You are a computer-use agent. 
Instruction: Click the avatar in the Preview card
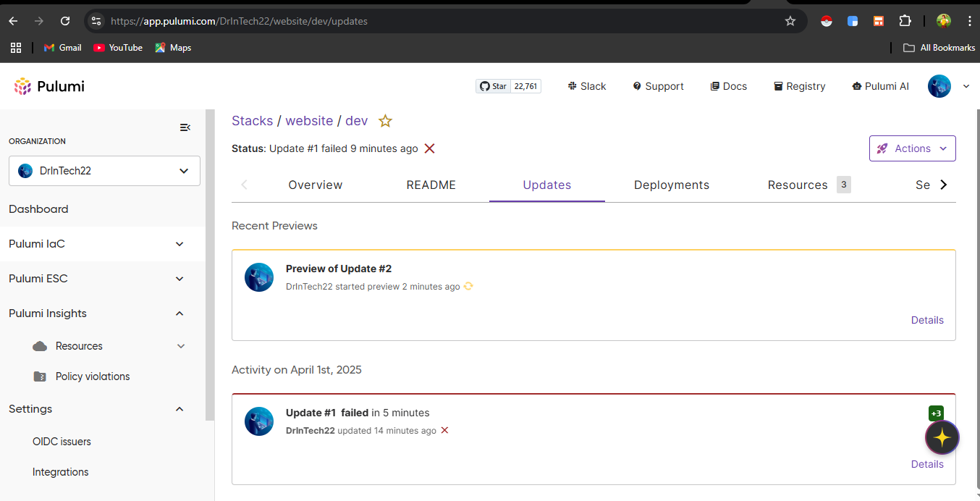tap(259, 277)
